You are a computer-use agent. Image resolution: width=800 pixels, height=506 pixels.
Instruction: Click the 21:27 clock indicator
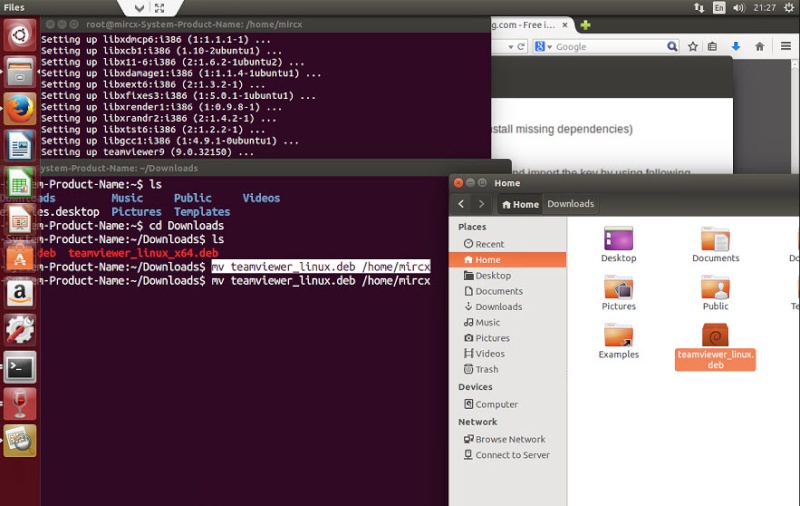pyautogui.click(x=764, y=7)
